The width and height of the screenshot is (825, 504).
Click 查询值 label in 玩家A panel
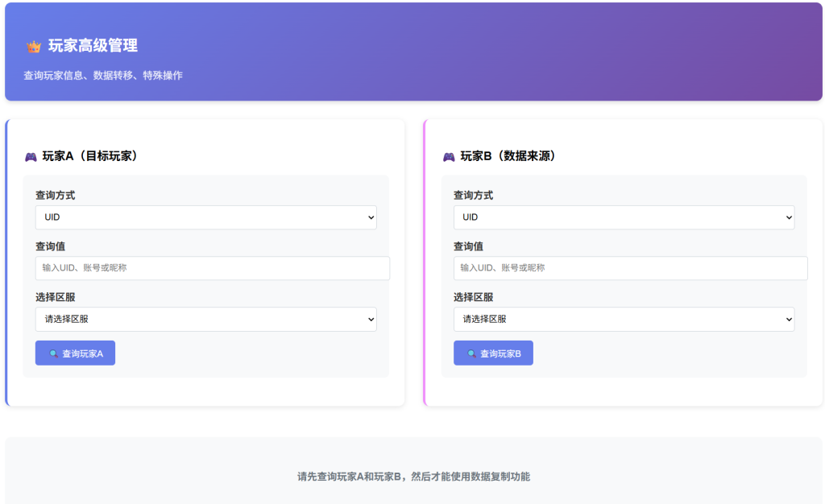click(51, 246)
